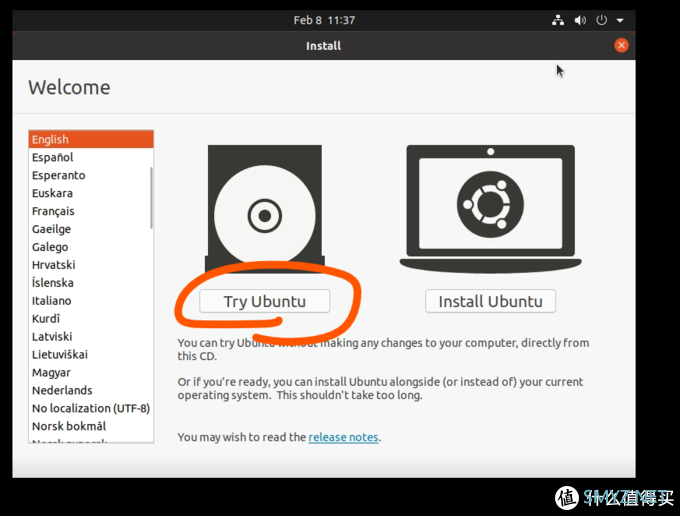Image resolution: width=680 pixels, height=516 pixels.
Task: Select Español language
Action: pyautogui.click(x=91, y=157)
